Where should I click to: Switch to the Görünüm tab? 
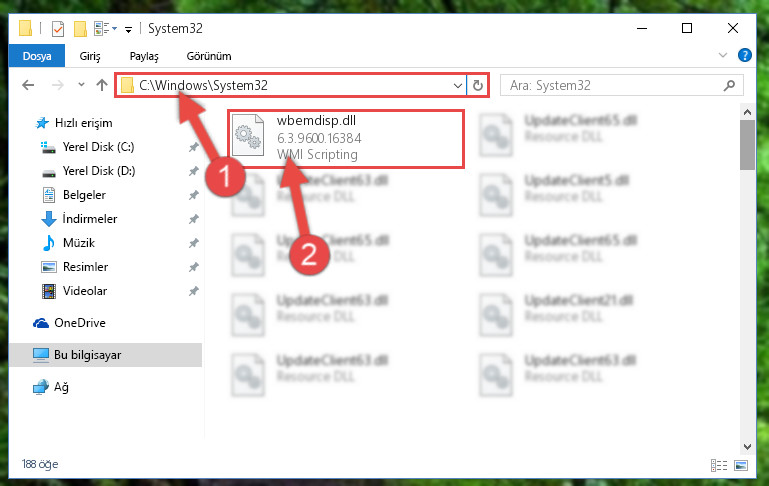(x=209, y=56)
